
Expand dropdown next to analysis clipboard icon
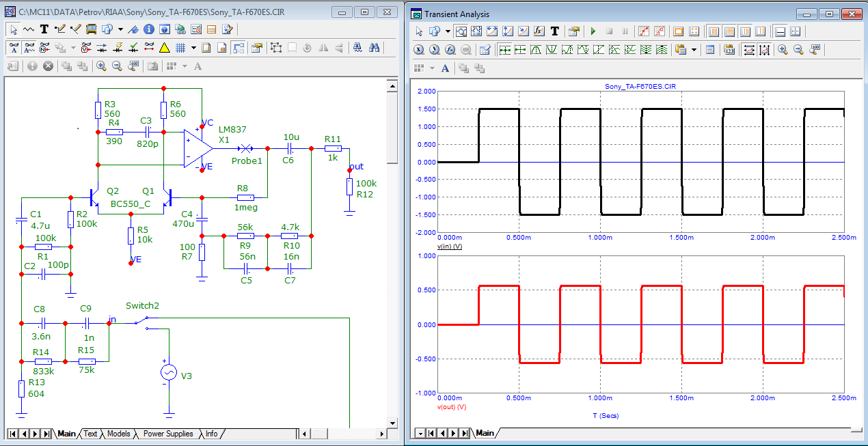694,50
